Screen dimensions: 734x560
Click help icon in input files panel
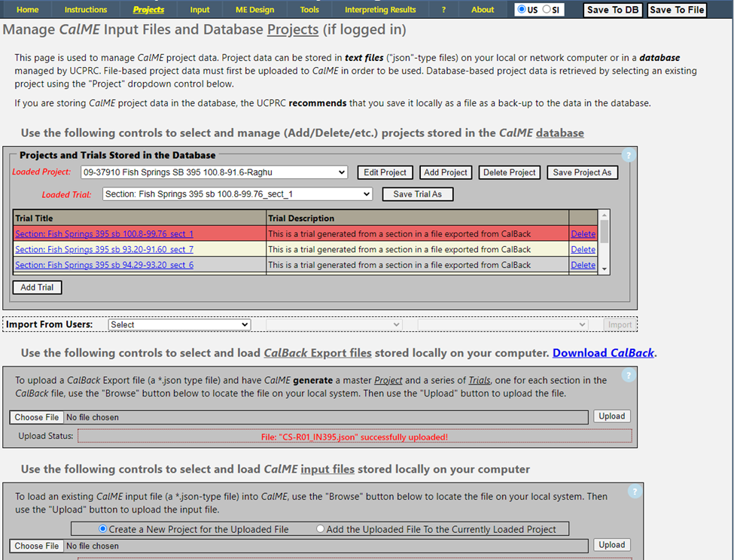(635, 492)
